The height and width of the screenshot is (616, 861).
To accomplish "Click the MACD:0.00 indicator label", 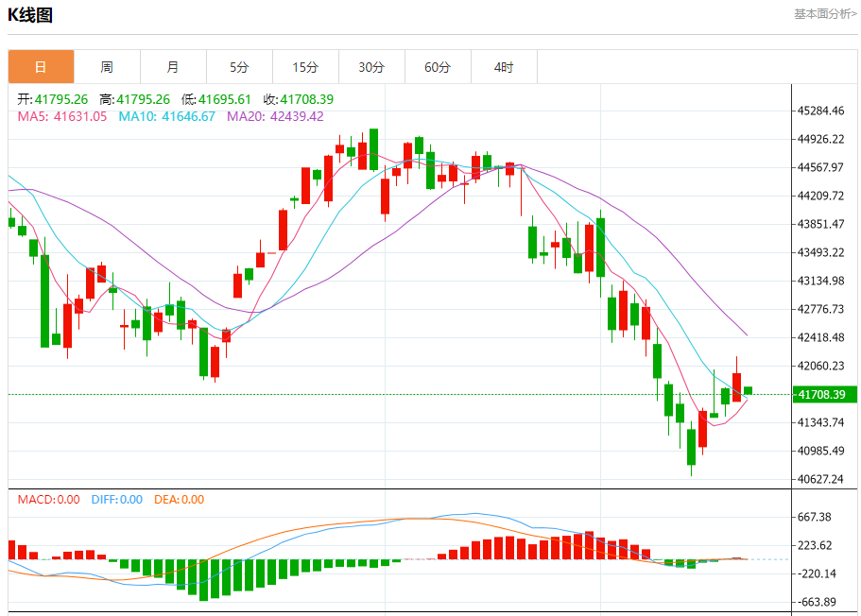I will click(48, 500).
